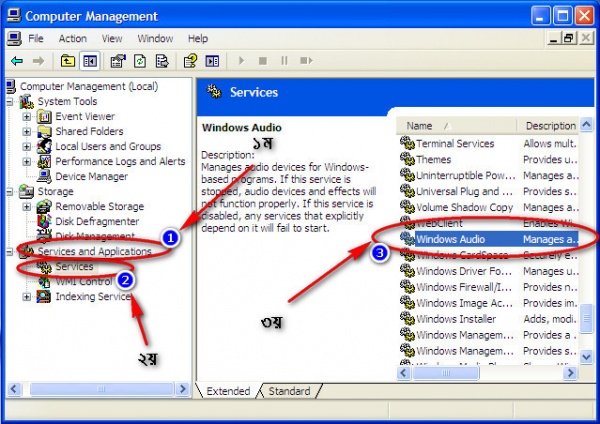Click the Forward arrow toolbar icon
This screenshot has height=424, width=600.
pos(38,61)
